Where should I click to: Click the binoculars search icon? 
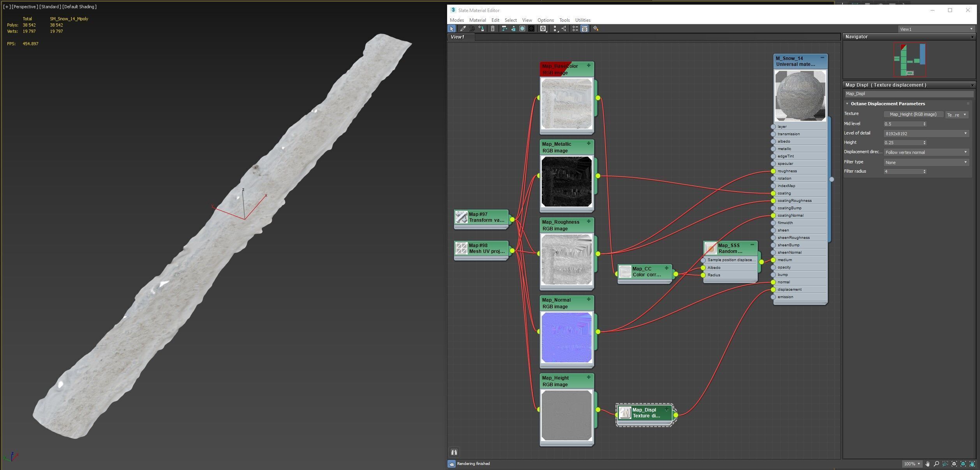pyautogui.click(x=454, y=452)
